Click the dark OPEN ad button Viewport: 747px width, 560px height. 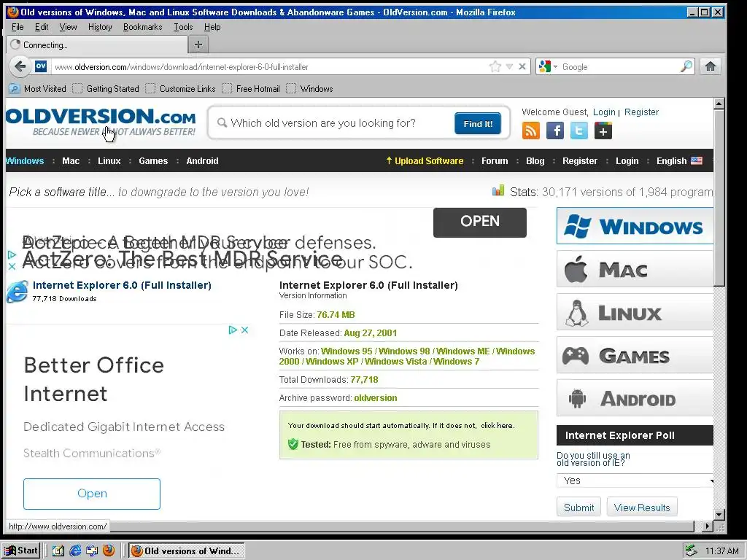(x=480, y=222)
